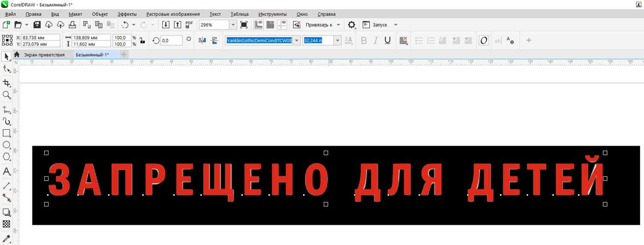Print the document
Viewport: 644px width, 245px height.
click(72, 25)
